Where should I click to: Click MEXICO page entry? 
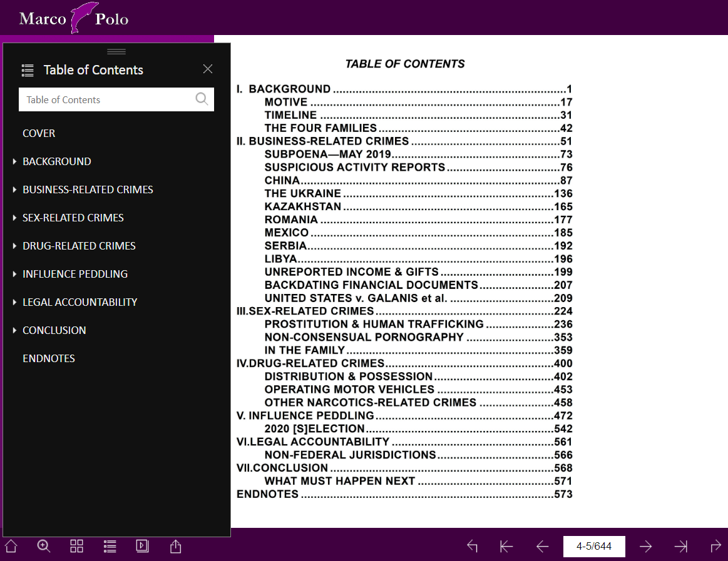coord(418,233)
